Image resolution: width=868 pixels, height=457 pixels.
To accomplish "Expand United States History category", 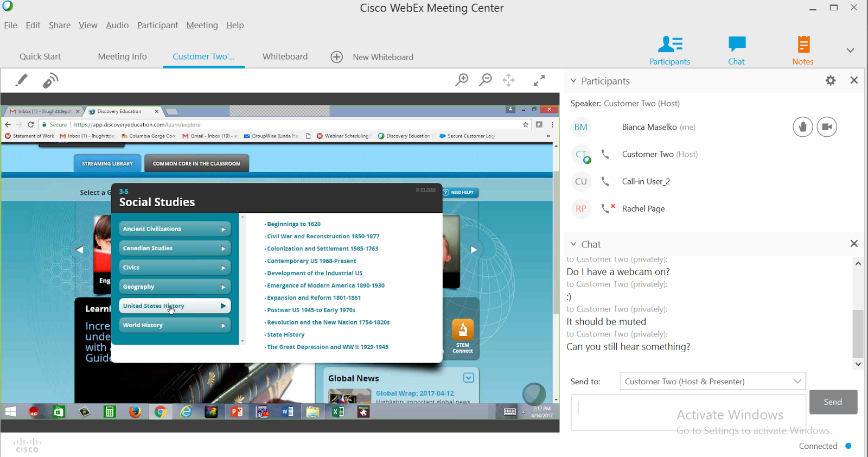I will [x=175, y=306].
